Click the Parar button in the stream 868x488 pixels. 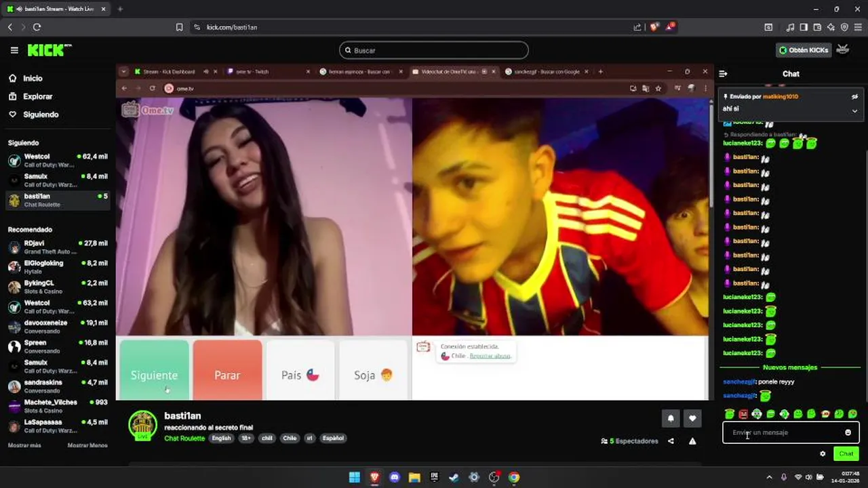click(x=227, y=370)
